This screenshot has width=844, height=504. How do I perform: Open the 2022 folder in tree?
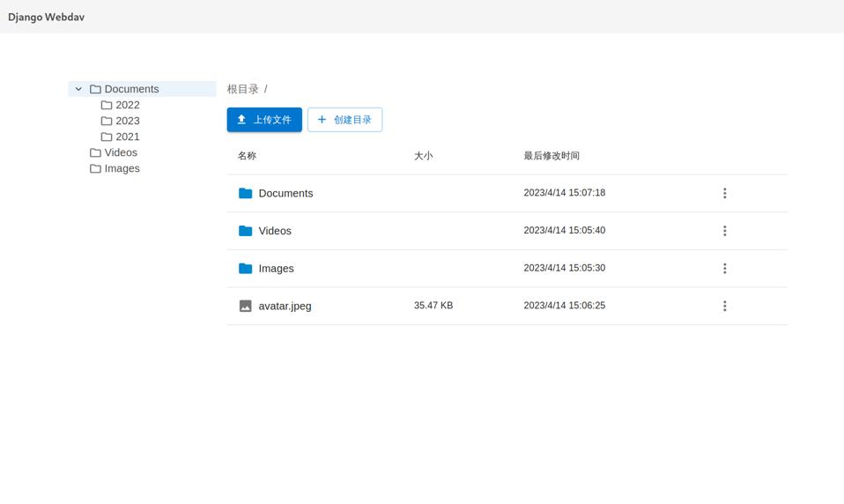(x=128, y=105)
